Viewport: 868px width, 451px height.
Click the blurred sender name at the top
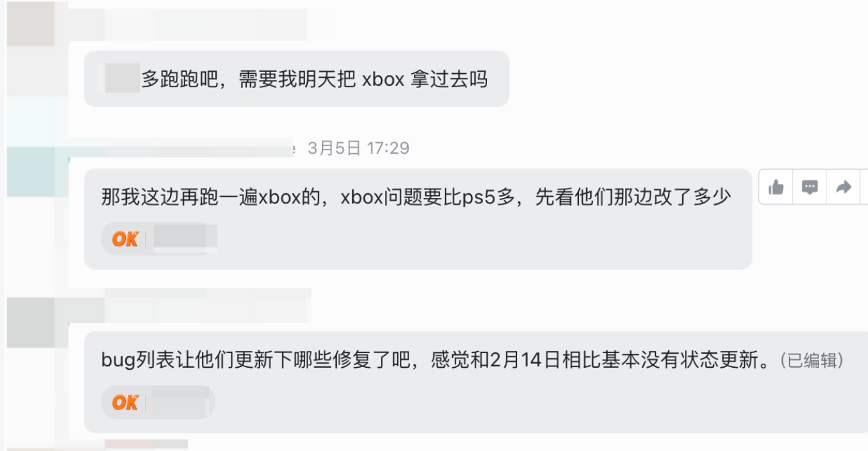(188, 24)
